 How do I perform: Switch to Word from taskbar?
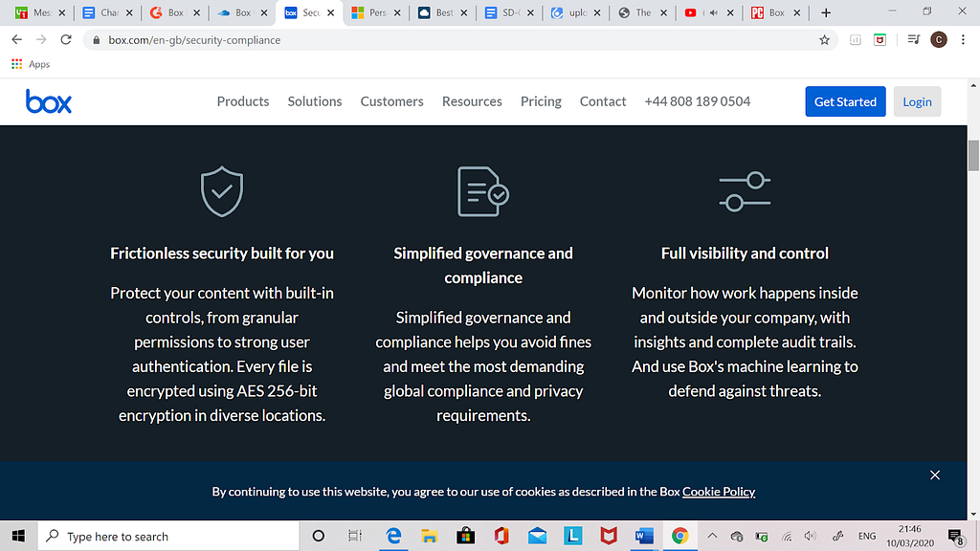click(x=644, y=536)
